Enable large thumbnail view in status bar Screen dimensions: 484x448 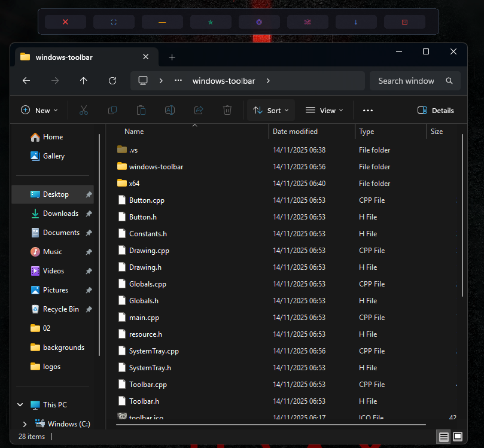pyautogui.click(x=458, y=437)
